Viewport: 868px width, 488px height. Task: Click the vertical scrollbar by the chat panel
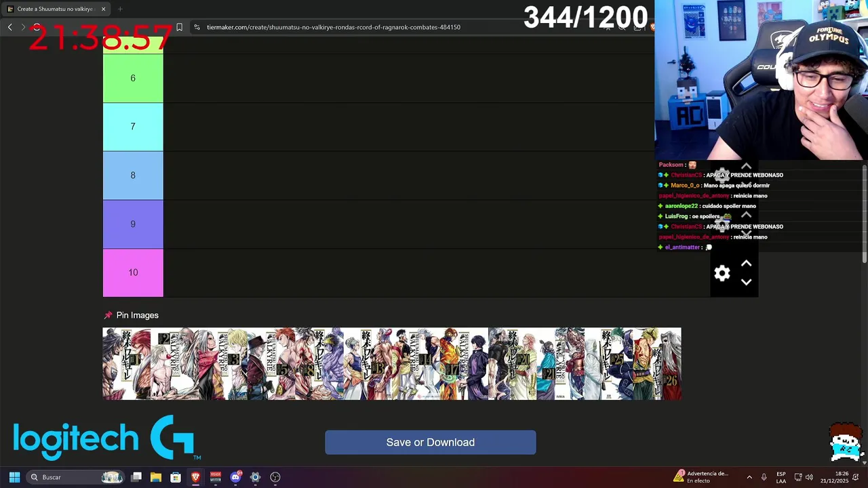point(865,213)
